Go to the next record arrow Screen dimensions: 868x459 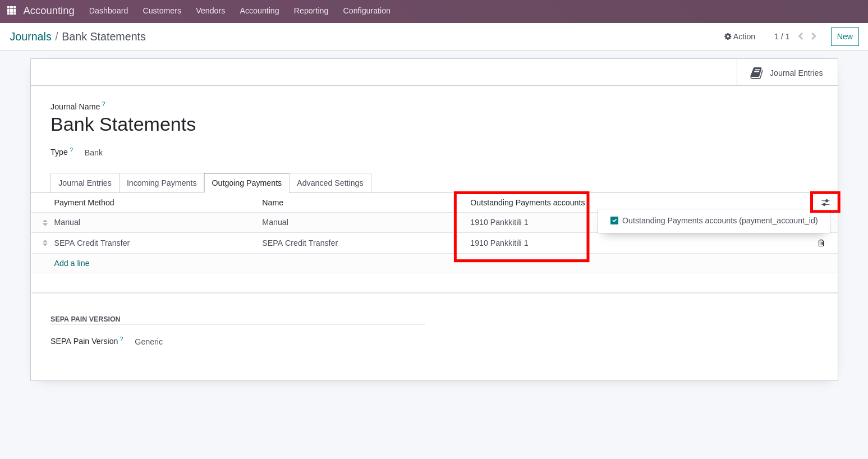pyautogui.click(x=814, y=36)
